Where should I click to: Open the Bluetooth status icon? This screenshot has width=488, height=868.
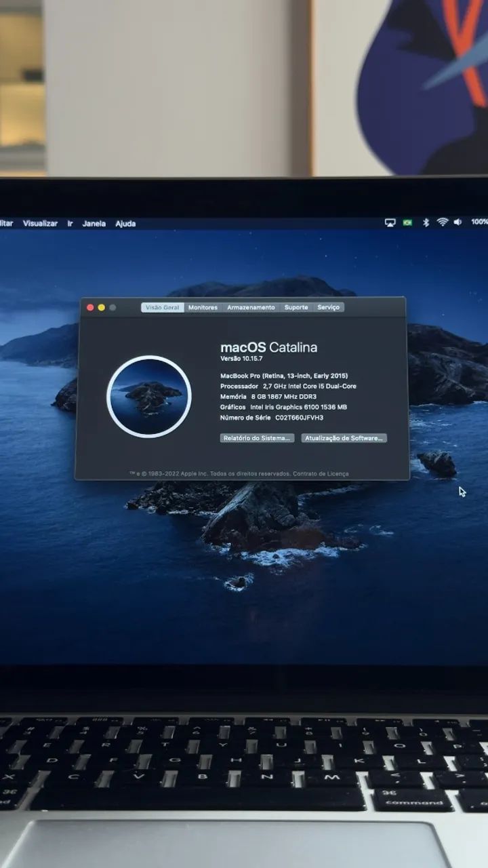point(426,222)
